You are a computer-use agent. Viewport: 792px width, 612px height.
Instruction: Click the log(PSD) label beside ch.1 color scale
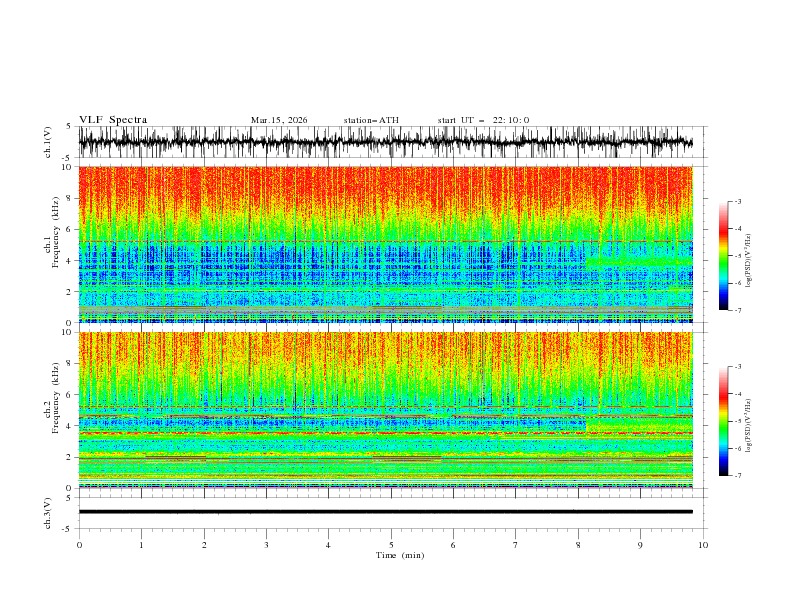(748, 261)
